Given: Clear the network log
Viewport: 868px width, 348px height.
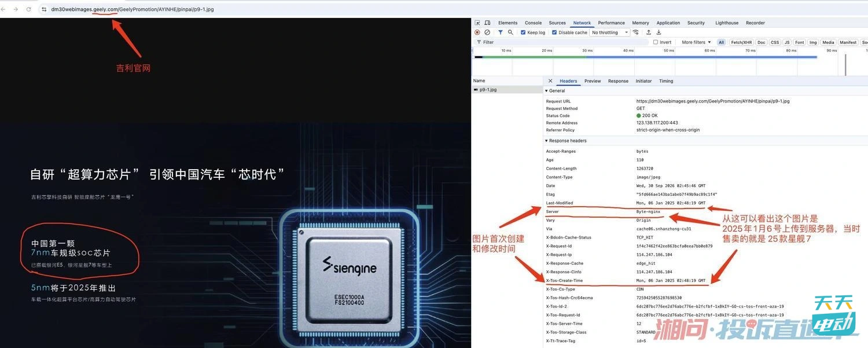Looking at the screenshot, I should coord(487,32).
